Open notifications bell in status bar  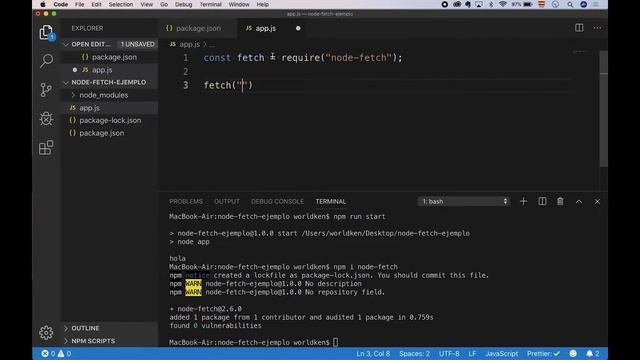click(x=593, y=353)
